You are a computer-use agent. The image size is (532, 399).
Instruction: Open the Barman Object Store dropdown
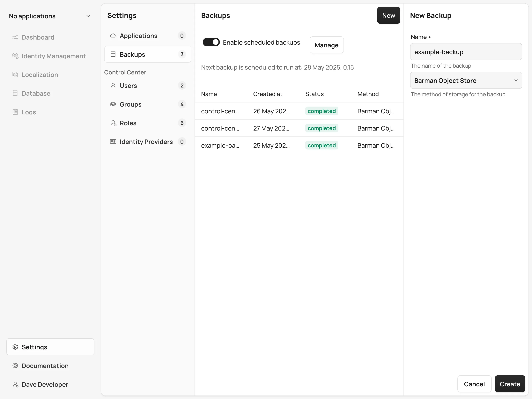466,80
